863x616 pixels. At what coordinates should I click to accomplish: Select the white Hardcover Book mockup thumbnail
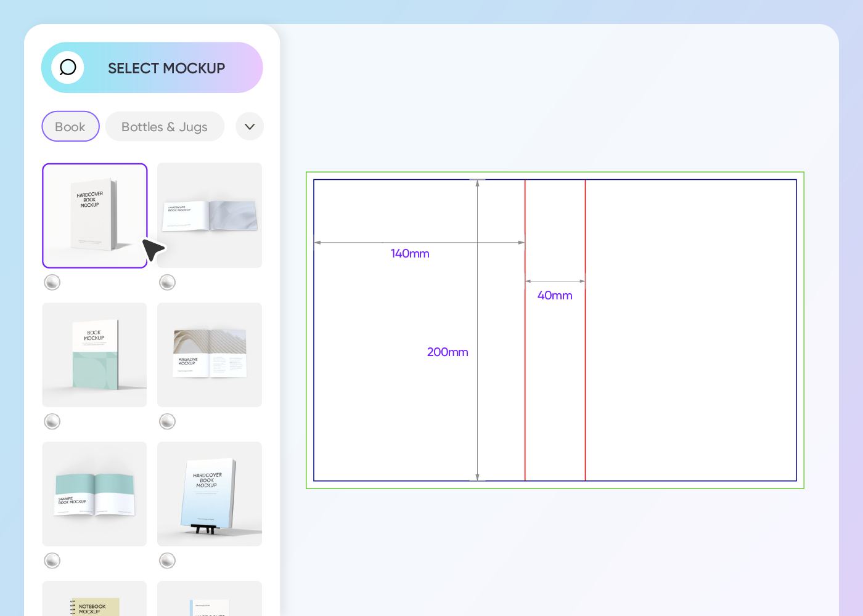tap(95, 216)
